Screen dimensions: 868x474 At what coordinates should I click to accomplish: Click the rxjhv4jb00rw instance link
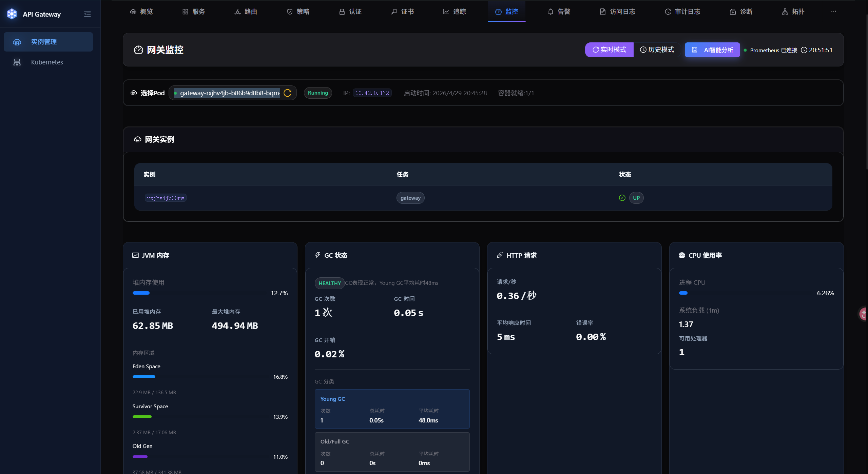click(166, 198)
